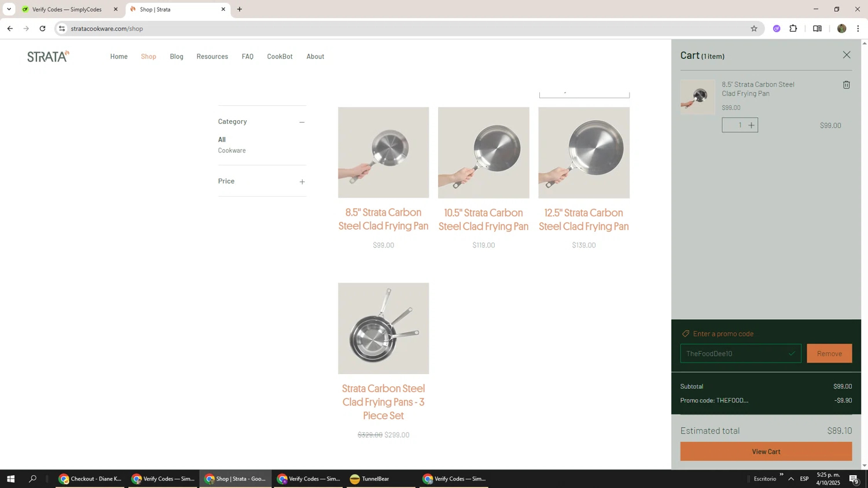Click cart item thumbnail image
Image resolution: width=868 pixels, height=488 pixels.
(x=697, y=97)
